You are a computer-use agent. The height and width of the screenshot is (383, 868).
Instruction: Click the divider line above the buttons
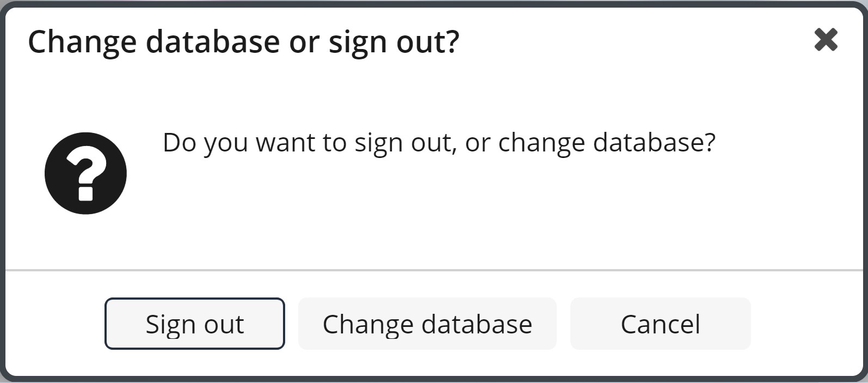point(434,270)
